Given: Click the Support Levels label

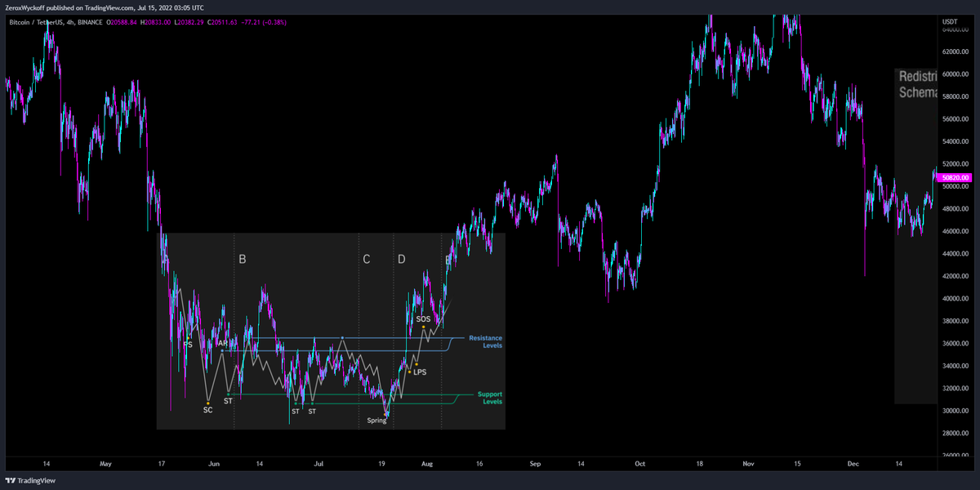Looking at the screenshot, I should click(490, 398).
